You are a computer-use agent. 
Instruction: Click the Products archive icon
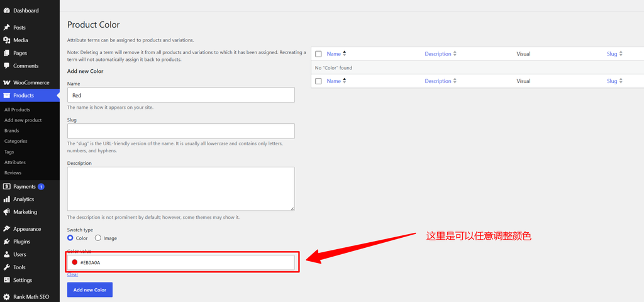coord(6,96)
